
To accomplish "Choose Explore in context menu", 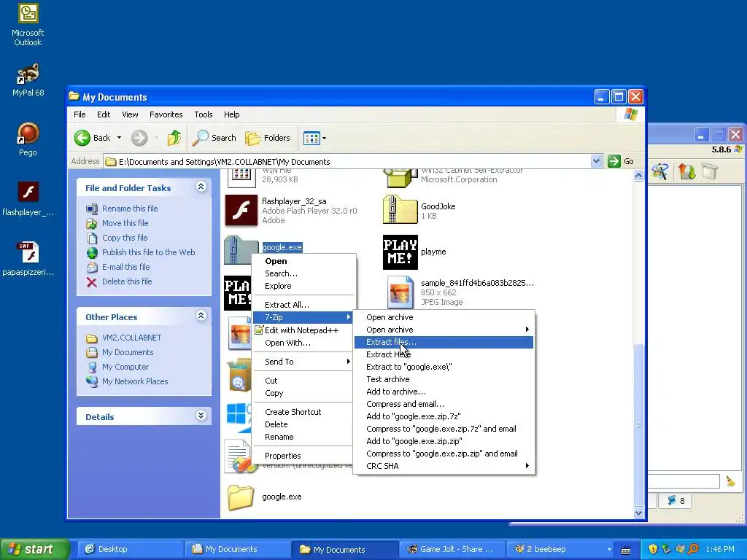I will point(304,286).
